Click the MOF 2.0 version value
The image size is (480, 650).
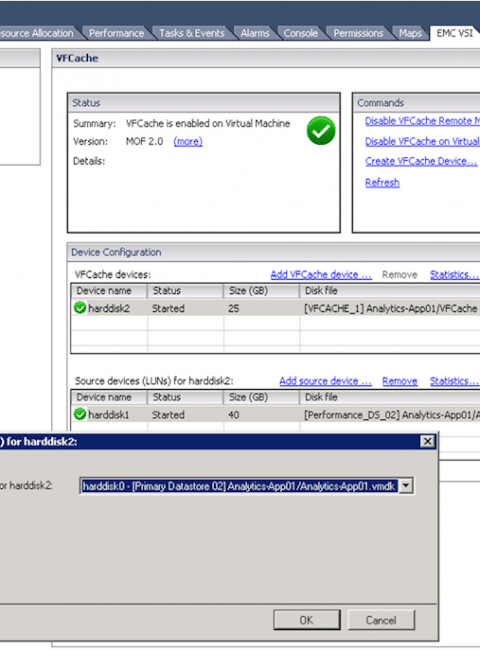click(144, 141)
